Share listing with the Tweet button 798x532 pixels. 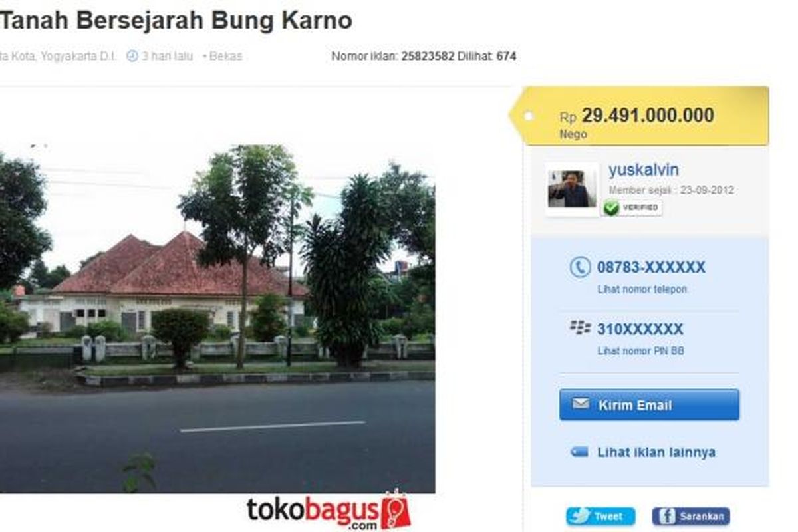pos(600,517)
